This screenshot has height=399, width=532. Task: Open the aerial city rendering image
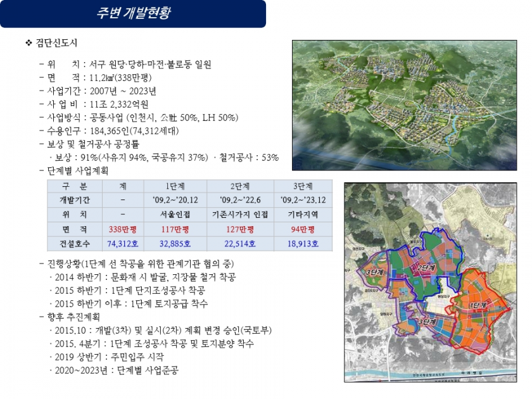pos(404,105)
